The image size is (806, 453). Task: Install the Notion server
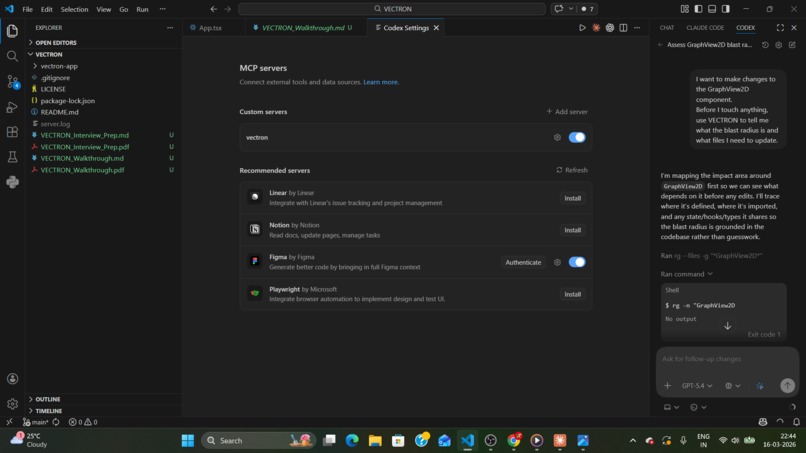tap(572, 230)
